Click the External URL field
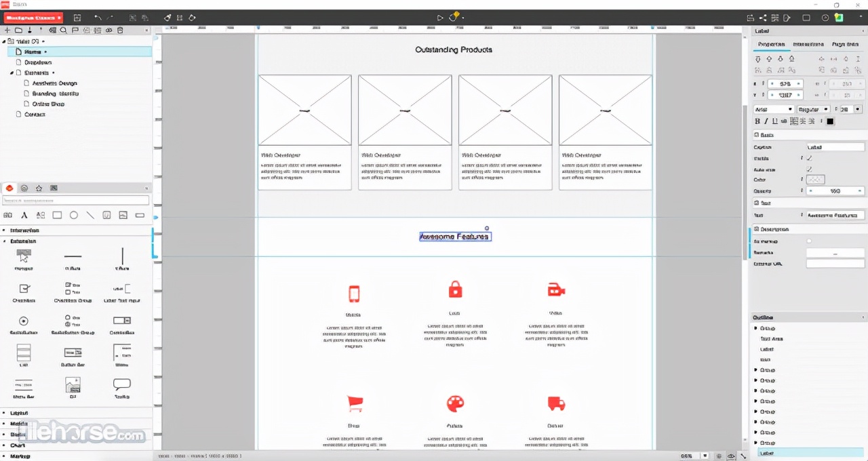Screen dimensions: 868x461 pos(835,263)
